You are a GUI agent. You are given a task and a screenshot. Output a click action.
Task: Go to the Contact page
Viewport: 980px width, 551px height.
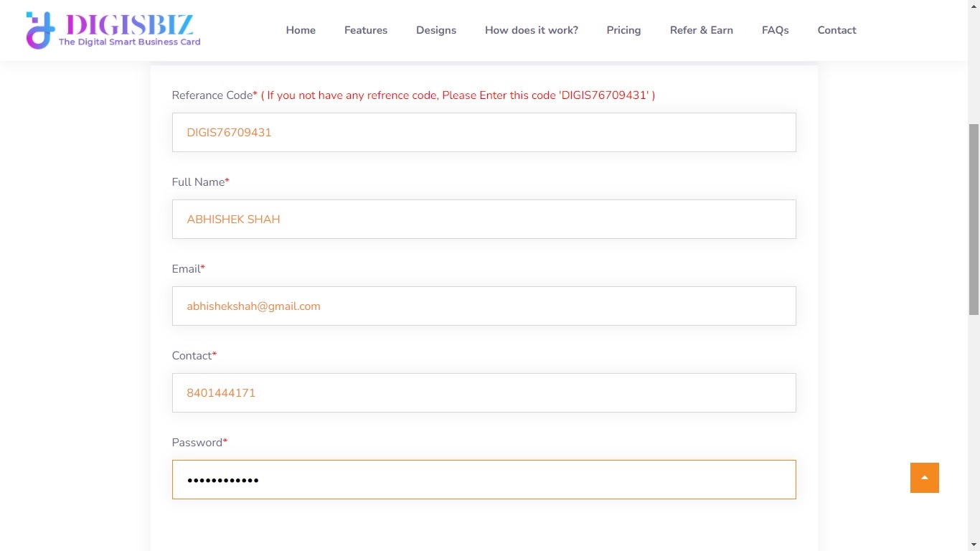[x=837, y=30]
